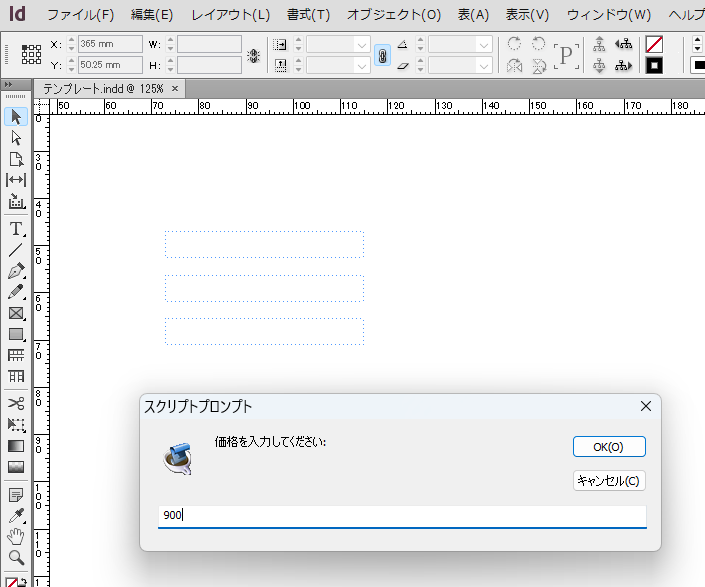The height and width of the screenshot is (587, 705).
Task: Pick the Eyedropper tool
Action: pyautogui.click(x=16, y=515)
